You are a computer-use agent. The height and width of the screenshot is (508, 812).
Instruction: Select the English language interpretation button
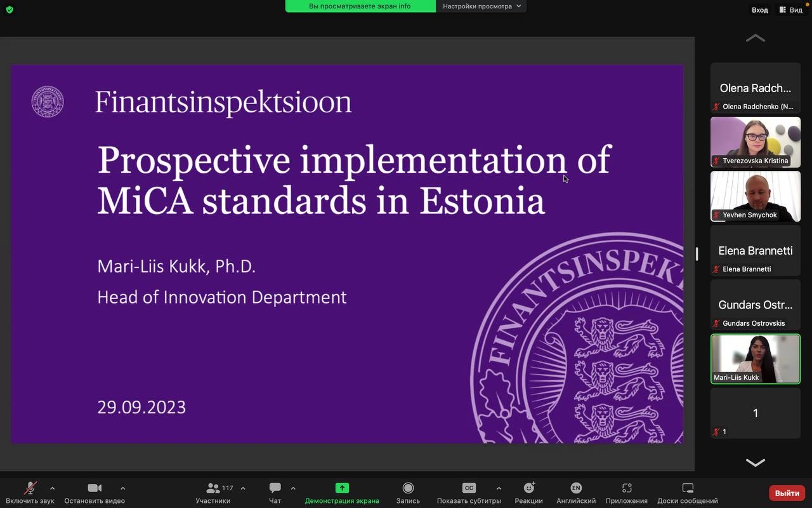576,488
